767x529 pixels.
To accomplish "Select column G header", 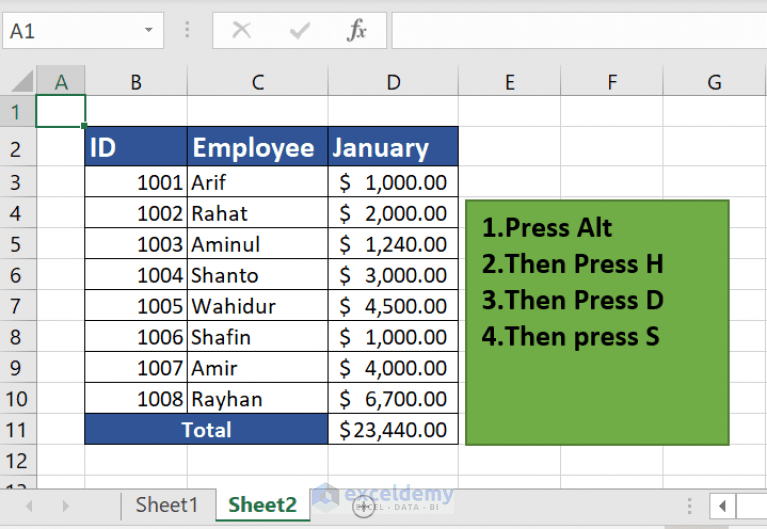I will coord(714,81).
